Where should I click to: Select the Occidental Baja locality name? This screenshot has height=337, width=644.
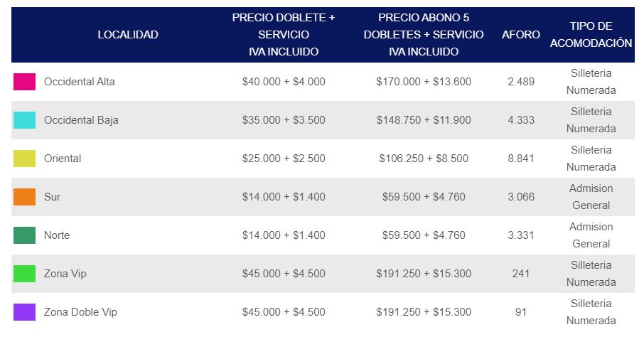[81, 120]
